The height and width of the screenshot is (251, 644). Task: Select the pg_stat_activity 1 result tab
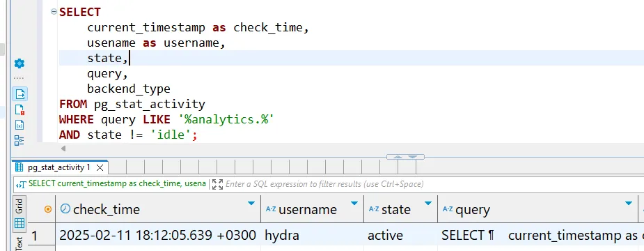pyautogui.click(x=59, y=167)
